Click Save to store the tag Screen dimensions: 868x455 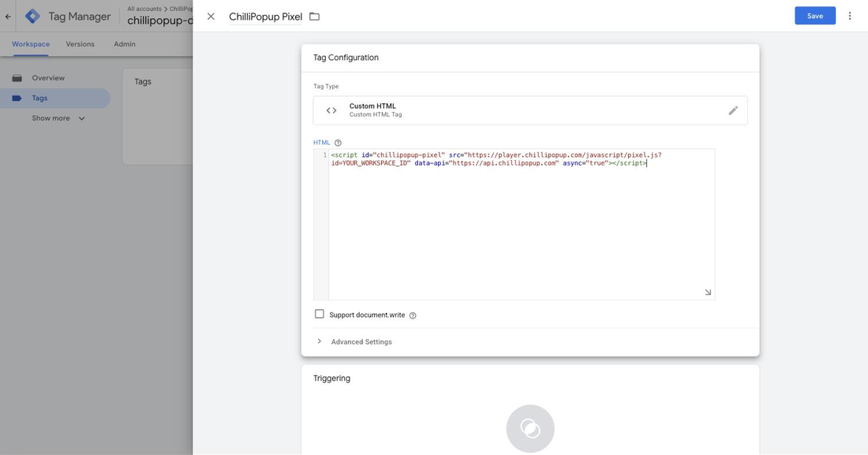point(815,16)
